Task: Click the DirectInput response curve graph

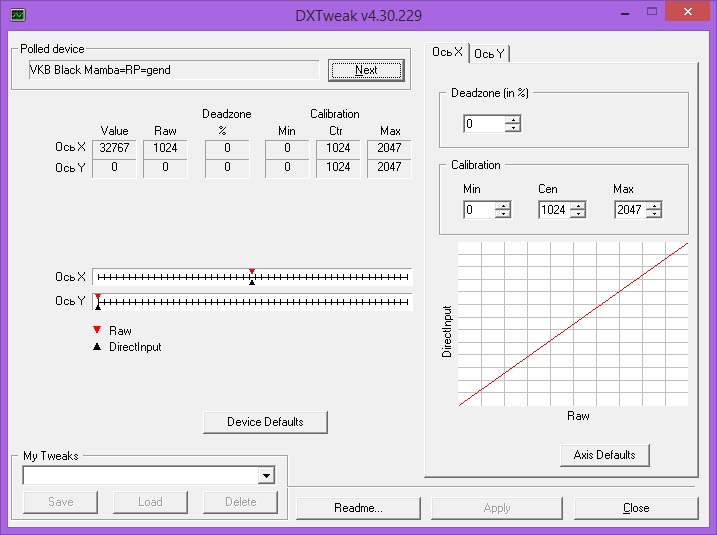Action: [573, 324]
